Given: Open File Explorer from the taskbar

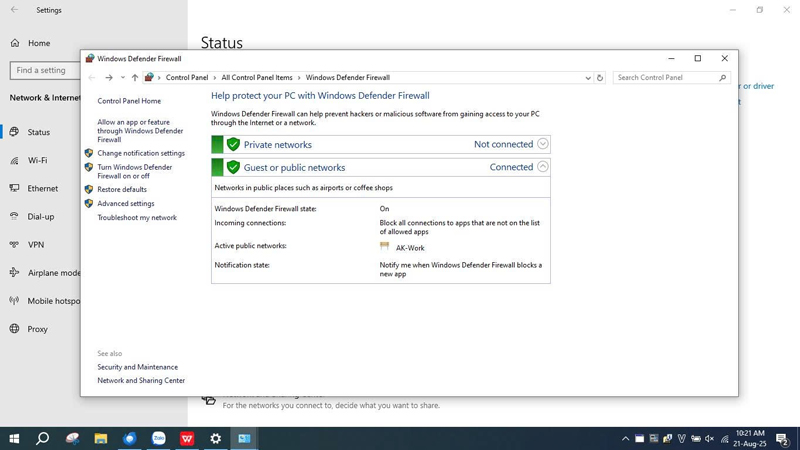Looking at the screenshot, I should pyautogui.click(x=101, y=438).
